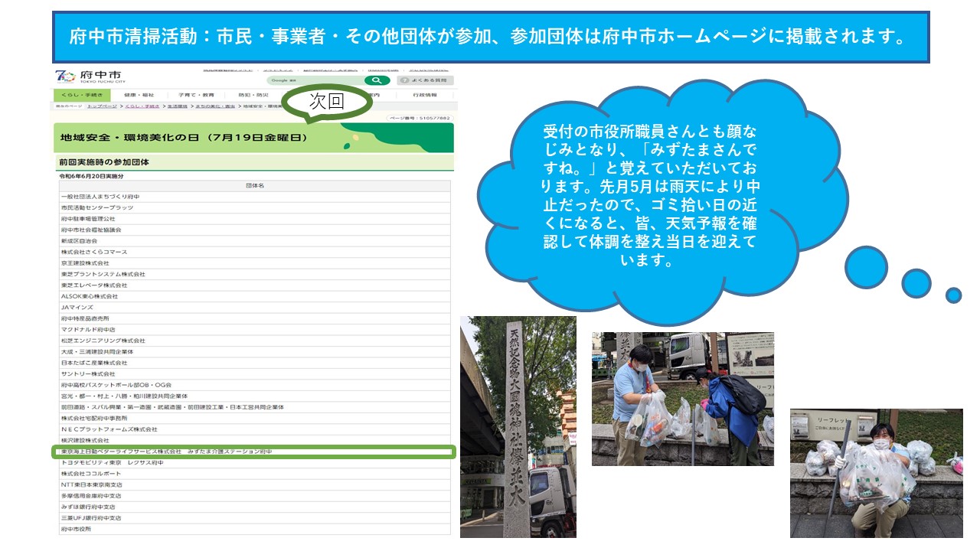This screenshot has width=980, height=551.
Task: Click the blue slide title banner
Action: pos(490,37)
